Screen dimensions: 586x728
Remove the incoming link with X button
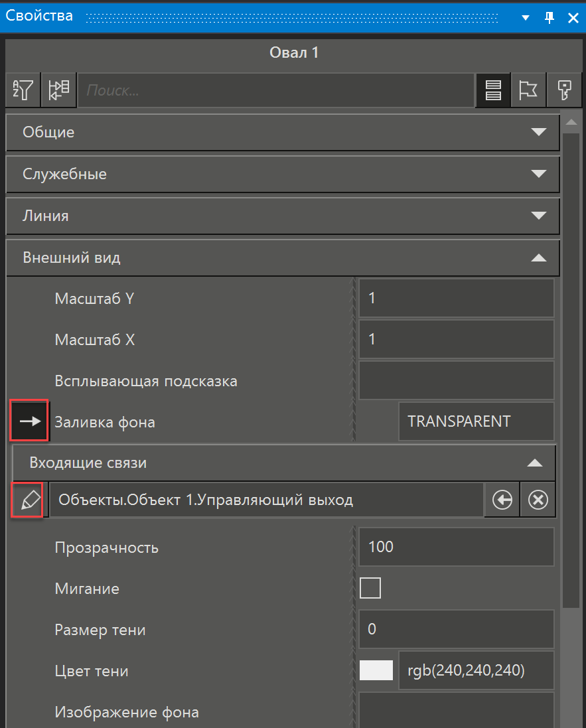[538, 500]
